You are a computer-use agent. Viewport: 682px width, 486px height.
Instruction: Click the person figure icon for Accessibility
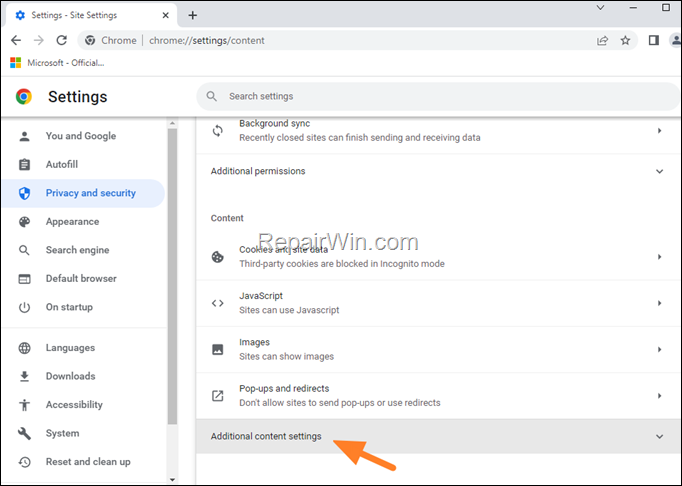24,405
